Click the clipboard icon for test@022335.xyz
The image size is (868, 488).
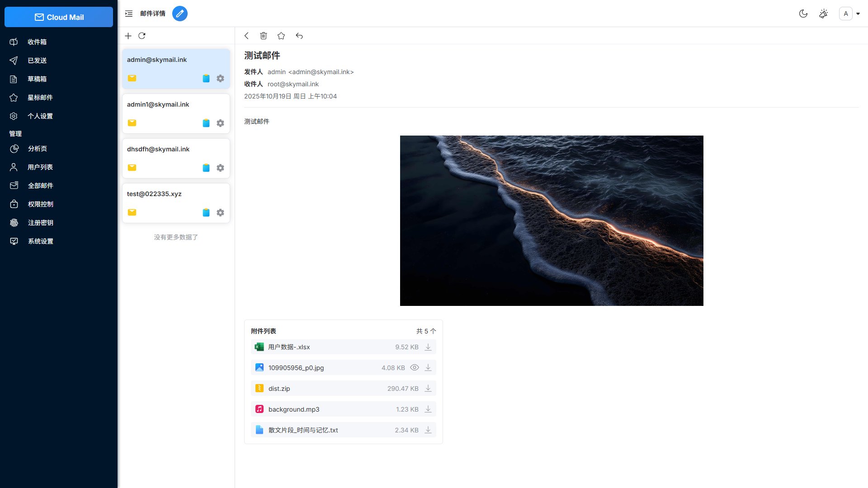click(x=206, y=212)
